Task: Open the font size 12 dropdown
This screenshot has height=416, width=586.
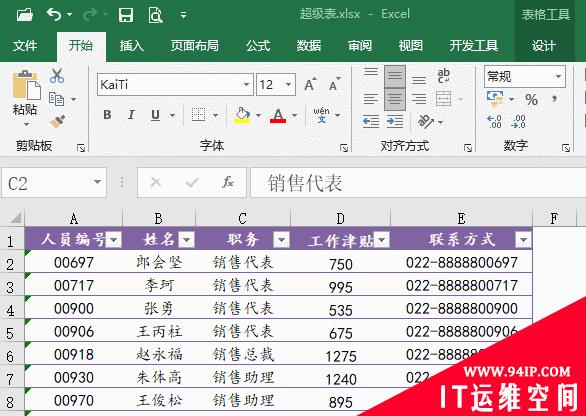Action: click(x=288, y=84)
